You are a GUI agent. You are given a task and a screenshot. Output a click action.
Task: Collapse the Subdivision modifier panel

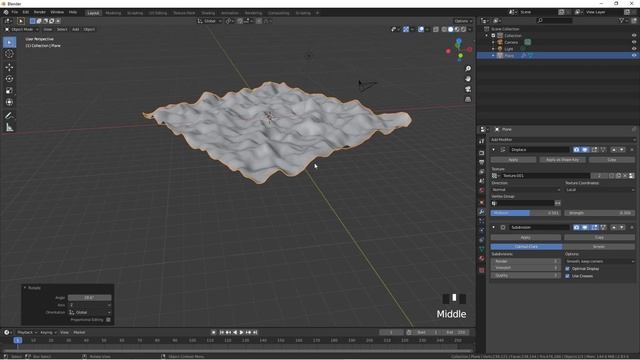point(493,227)
